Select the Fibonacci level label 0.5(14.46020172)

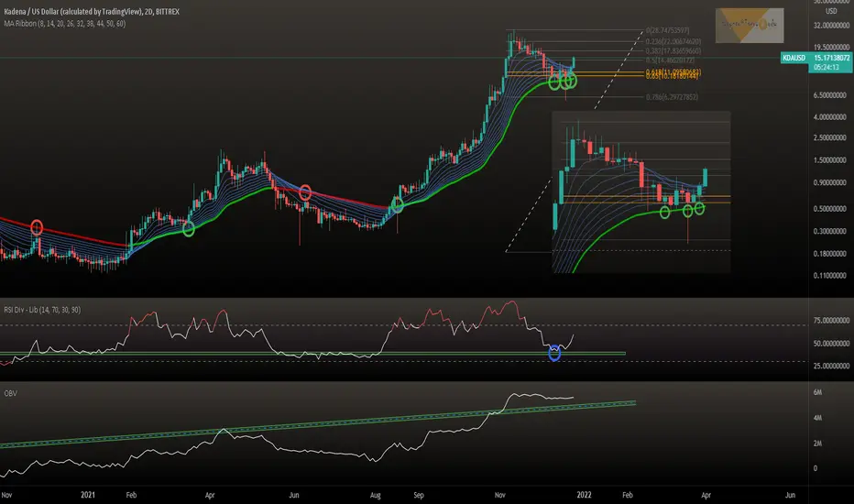point(670,60)
